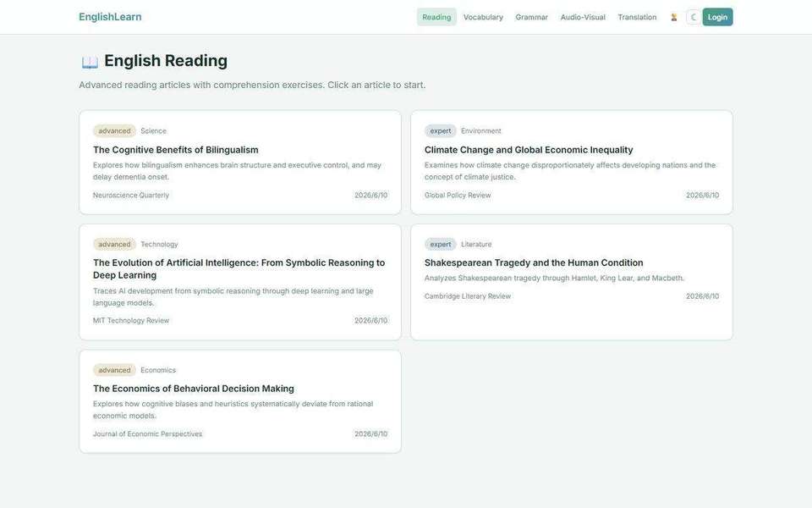The image size is (812, 508).
Task: Click the Technology category label
Action: click(x=159, y=244)
